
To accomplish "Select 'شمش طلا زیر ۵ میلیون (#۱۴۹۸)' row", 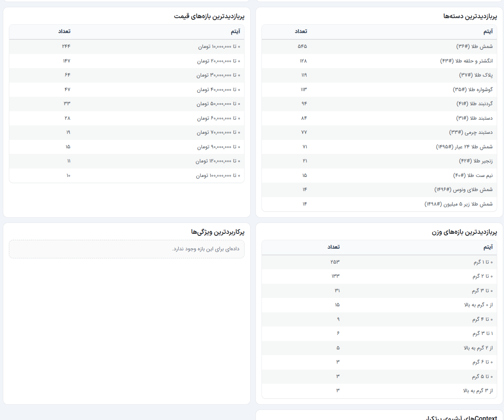I will pos(379,204).
